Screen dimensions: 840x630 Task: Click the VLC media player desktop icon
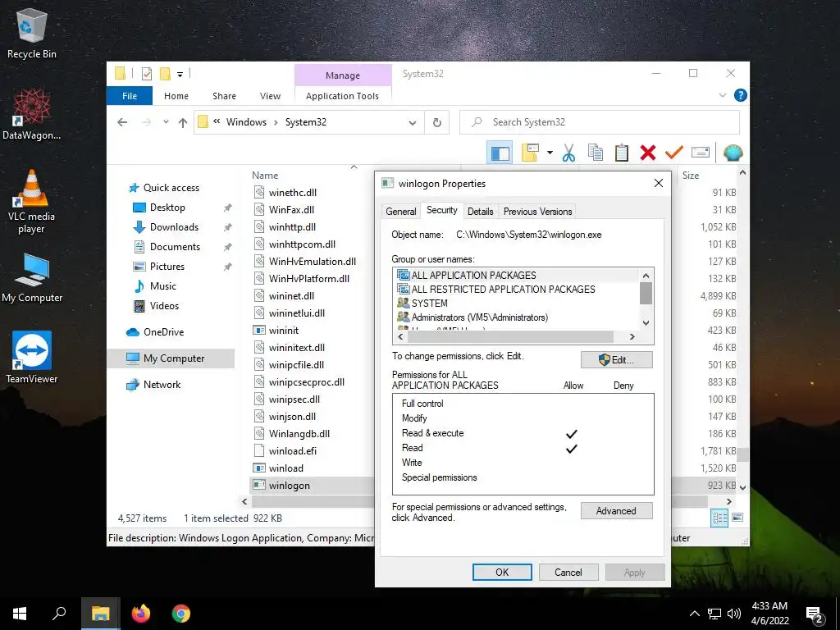point(32,202)
